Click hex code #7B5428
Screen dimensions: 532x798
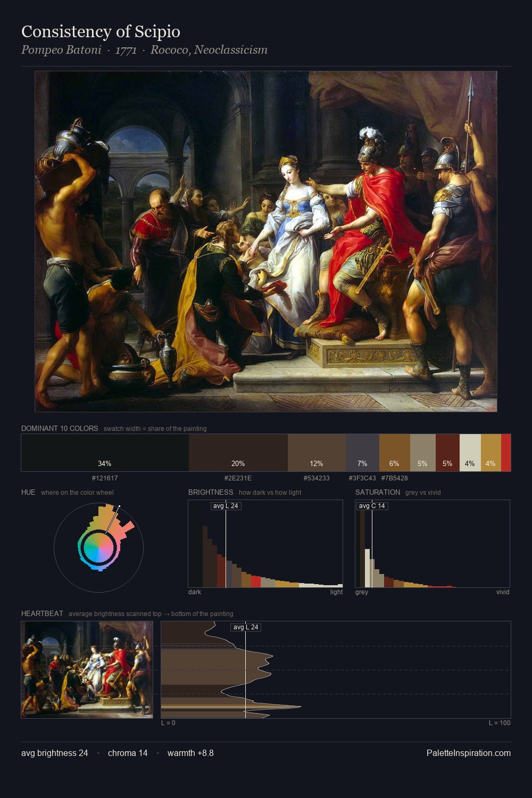click(394, 478)
